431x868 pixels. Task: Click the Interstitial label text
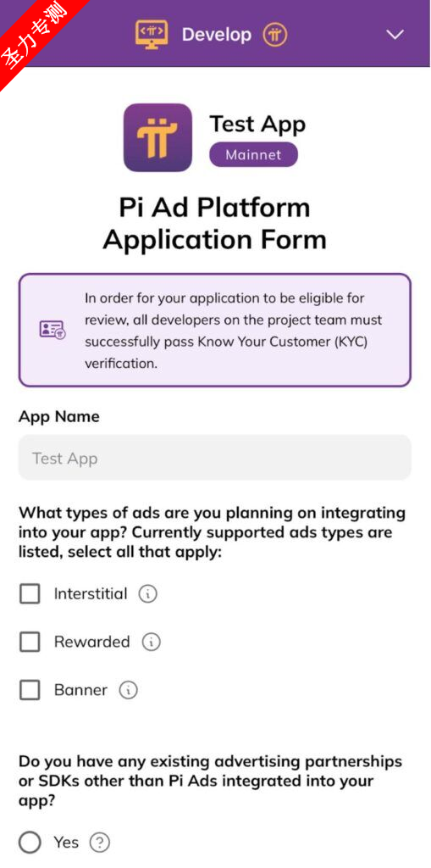pos(91,594)
